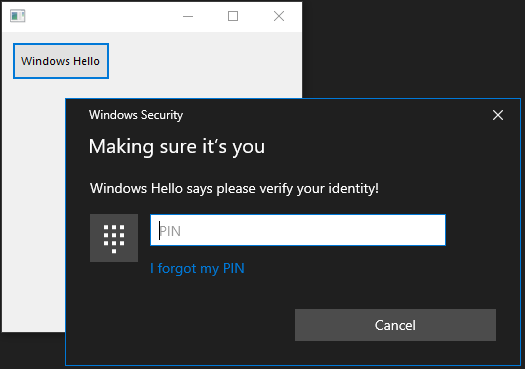Click the Making sure it's you heading
525x369 pixels.
pyautogui.click(x=177, y=147)
